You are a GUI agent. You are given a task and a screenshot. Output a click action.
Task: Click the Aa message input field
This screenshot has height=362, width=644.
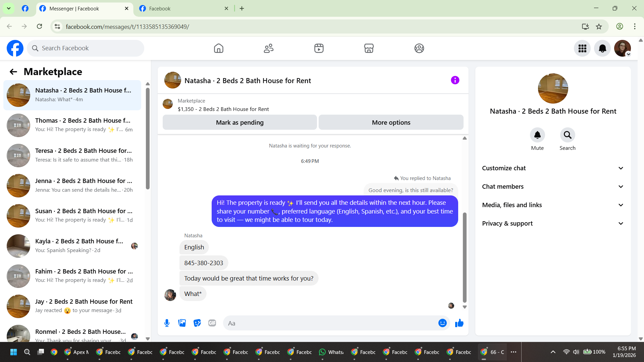tap(330, 323)
